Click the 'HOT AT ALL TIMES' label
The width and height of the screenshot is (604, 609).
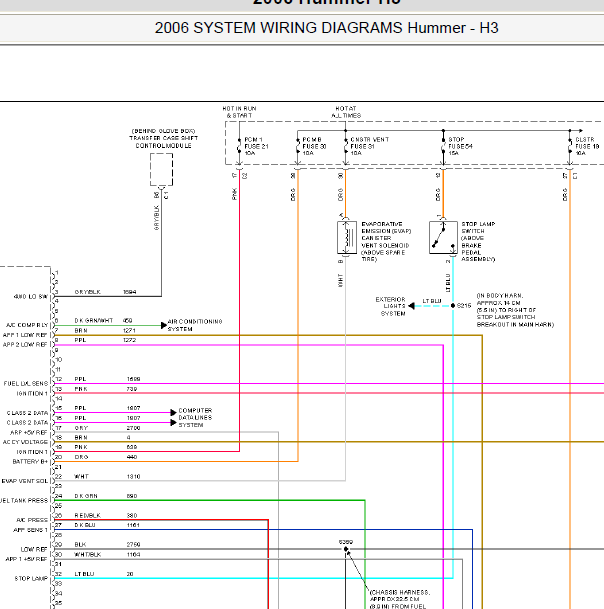(346, 112)
